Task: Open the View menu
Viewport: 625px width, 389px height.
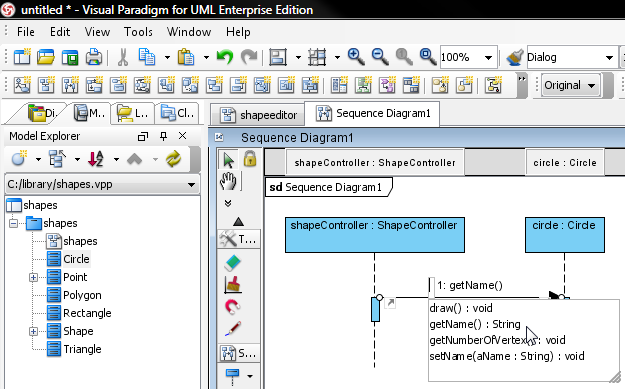Action: point(97,32)
